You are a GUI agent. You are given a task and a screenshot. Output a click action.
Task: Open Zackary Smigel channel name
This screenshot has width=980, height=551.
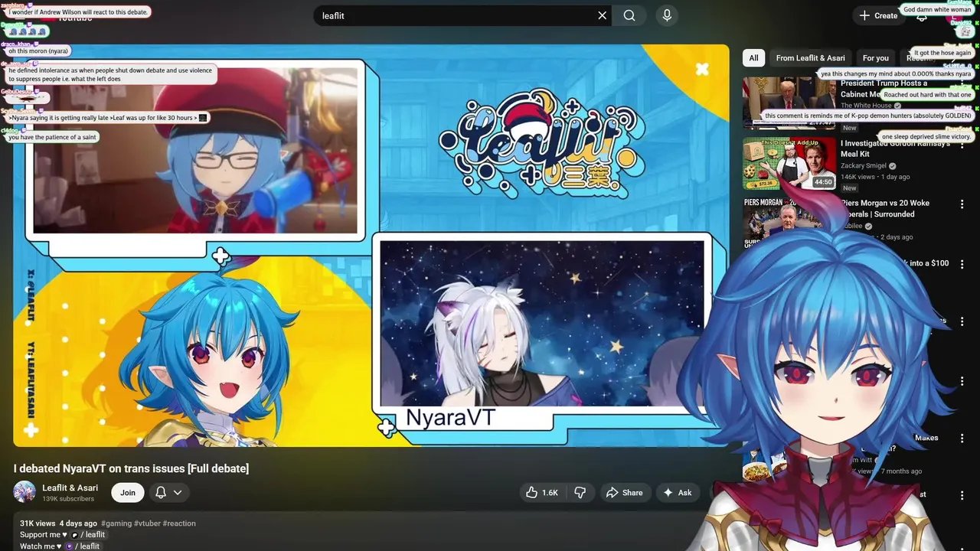pos(863,165)
